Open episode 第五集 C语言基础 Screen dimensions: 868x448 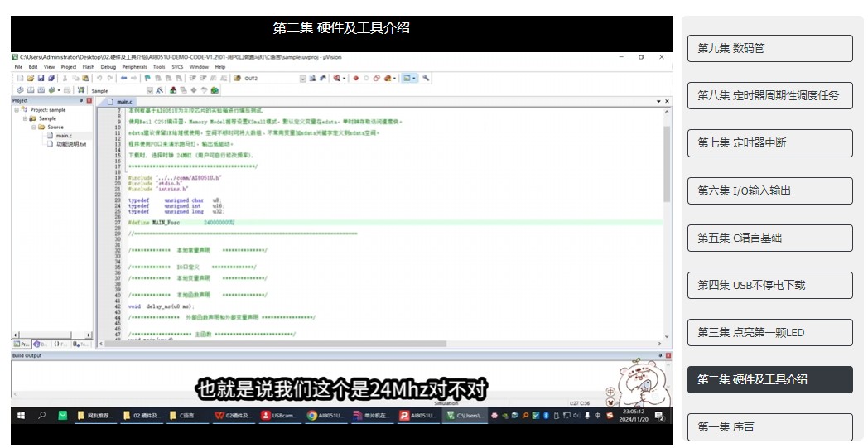(x=769, y=238)
